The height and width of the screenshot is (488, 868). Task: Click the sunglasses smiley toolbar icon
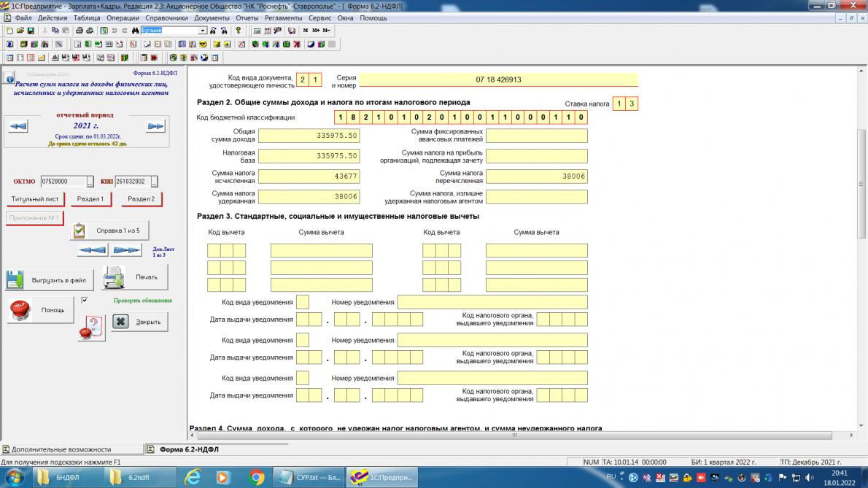[x=204, y=44]
